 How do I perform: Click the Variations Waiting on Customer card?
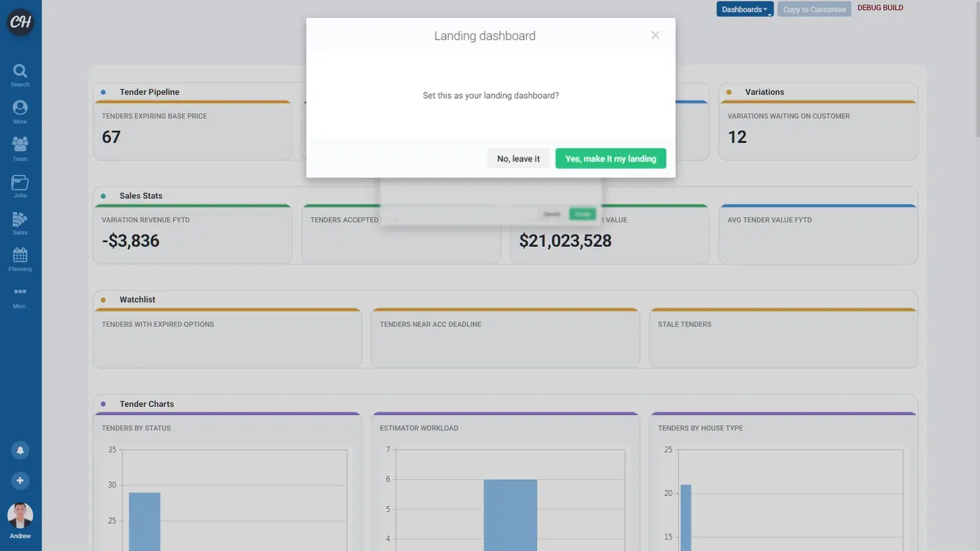pyautogui.click(x=818, y=131)
